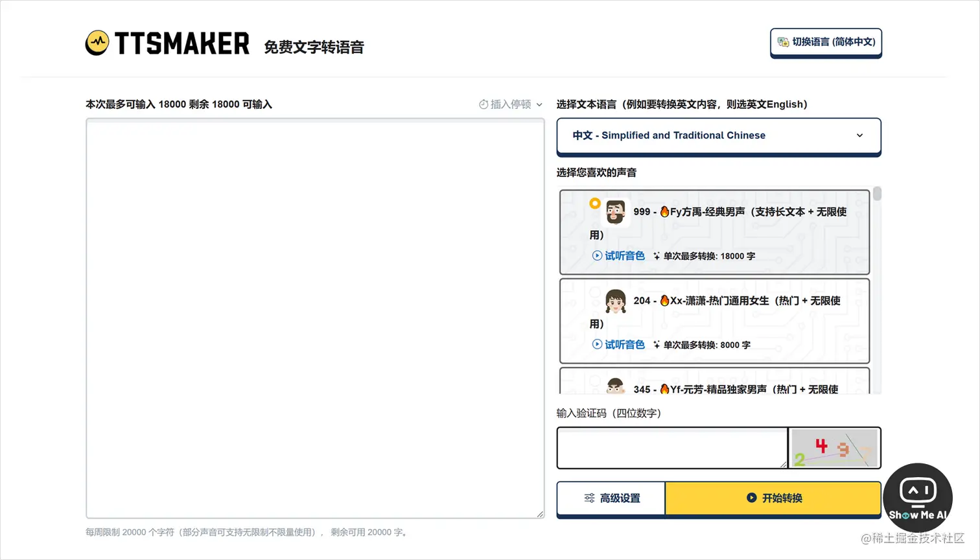Click the captcha code input field
This screenshot has width=980, height=560.
pos(672,448)
